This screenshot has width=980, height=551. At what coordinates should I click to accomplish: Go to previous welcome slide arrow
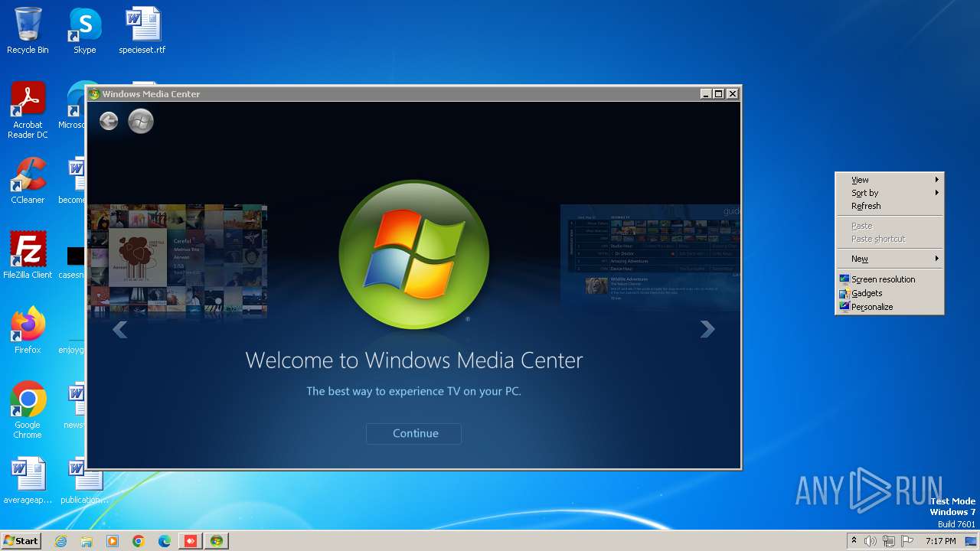pos(119,329)
